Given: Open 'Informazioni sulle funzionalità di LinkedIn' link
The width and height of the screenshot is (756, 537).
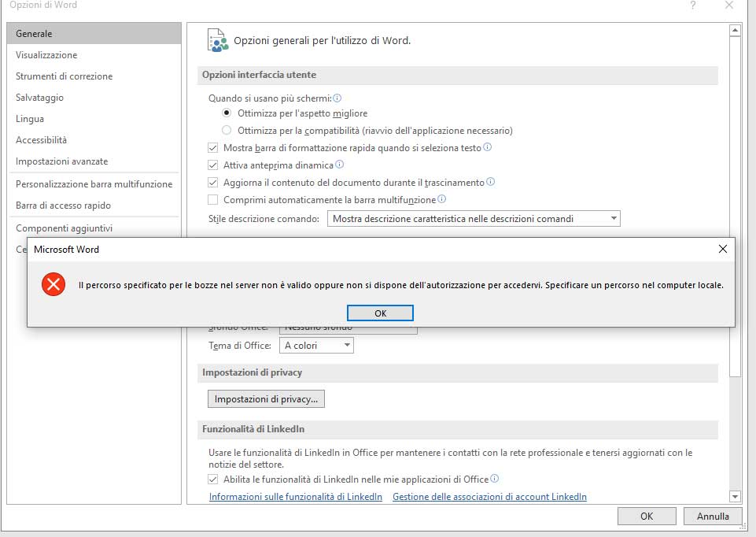Looking at the screenshot, I should point(296,497).
